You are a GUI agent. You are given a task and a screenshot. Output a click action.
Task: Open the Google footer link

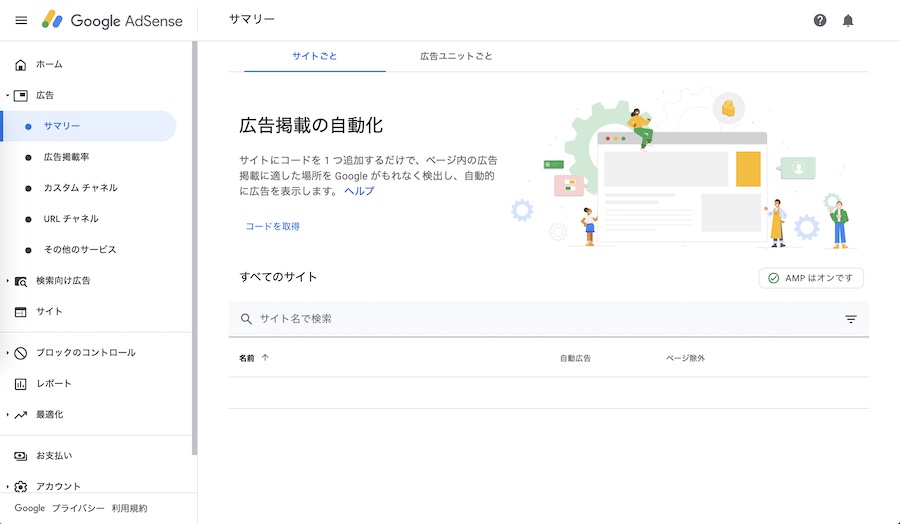coord(30,509)
